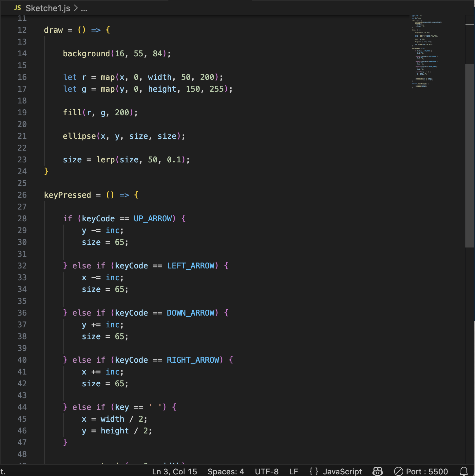Image resolution: width=475 pixels, height=476 pixels.
Task: Open the Copilot status icon
Action: [377, 471]
